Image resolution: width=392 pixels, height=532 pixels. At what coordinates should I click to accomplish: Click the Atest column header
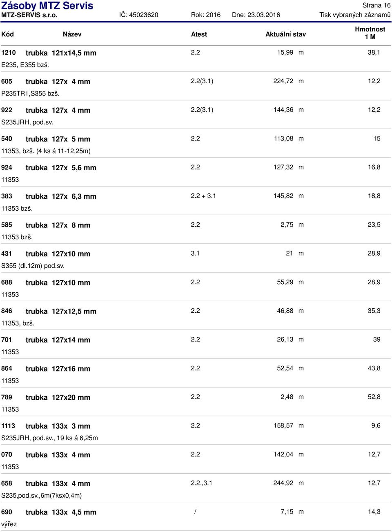coord(199,34)
